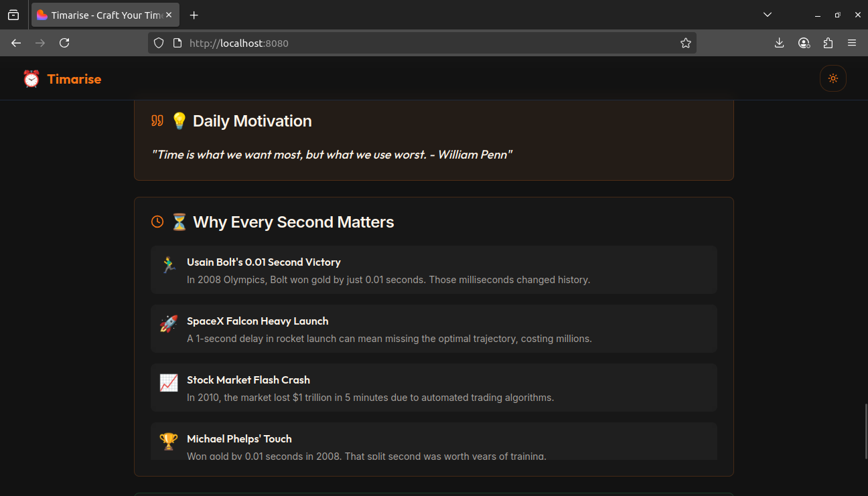Click the 1-second delay rocket launch description
The height and width of the screenshot is (496, 868).
[x=389, y=339]
